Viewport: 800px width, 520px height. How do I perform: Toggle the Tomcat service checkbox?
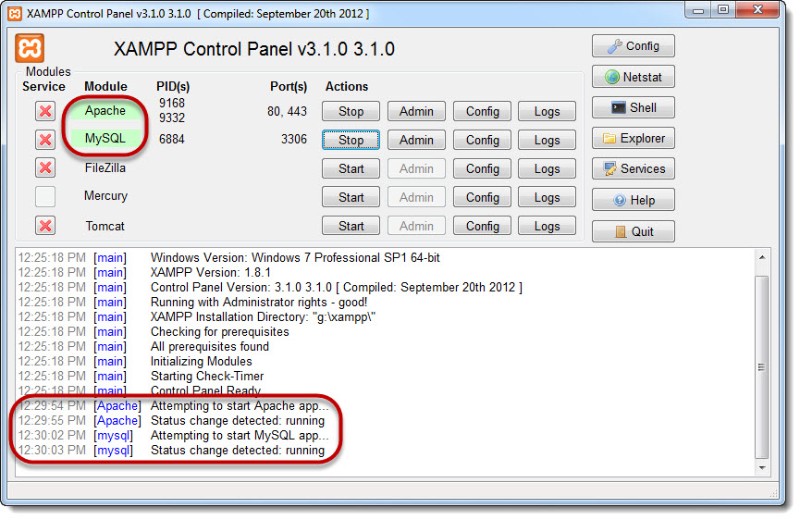click(x=45, y=226)
